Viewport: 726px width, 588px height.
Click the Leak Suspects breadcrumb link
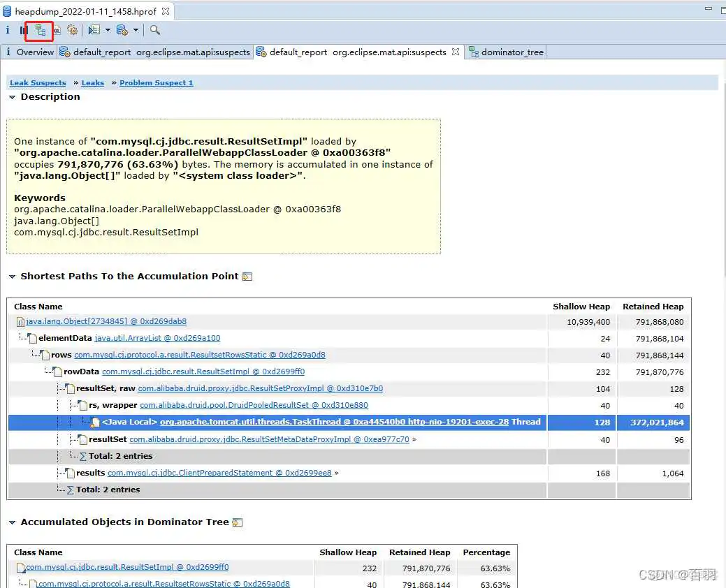[38, 83]
